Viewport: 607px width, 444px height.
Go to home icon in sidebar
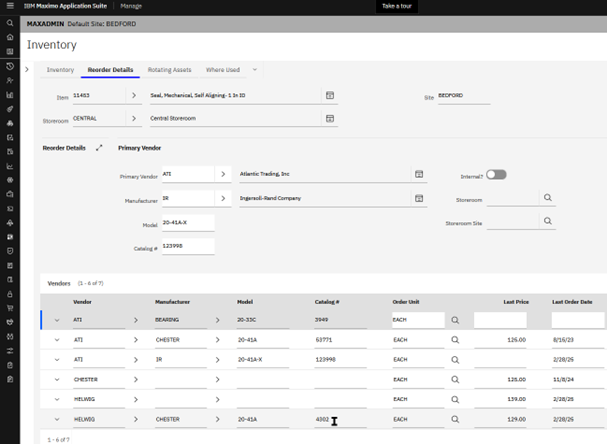pyautogui.click(x=10, y=37)
